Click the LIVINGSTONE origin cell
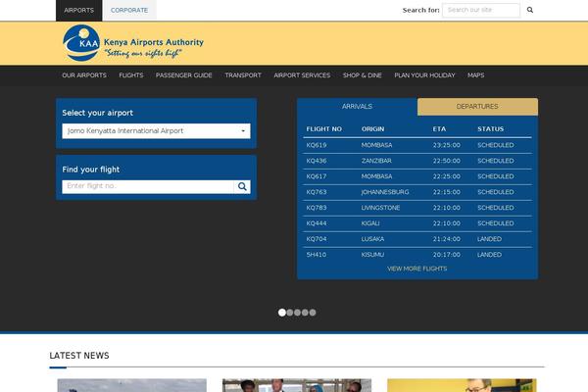This screenshot has width=588, height=392. coord(380,208)
